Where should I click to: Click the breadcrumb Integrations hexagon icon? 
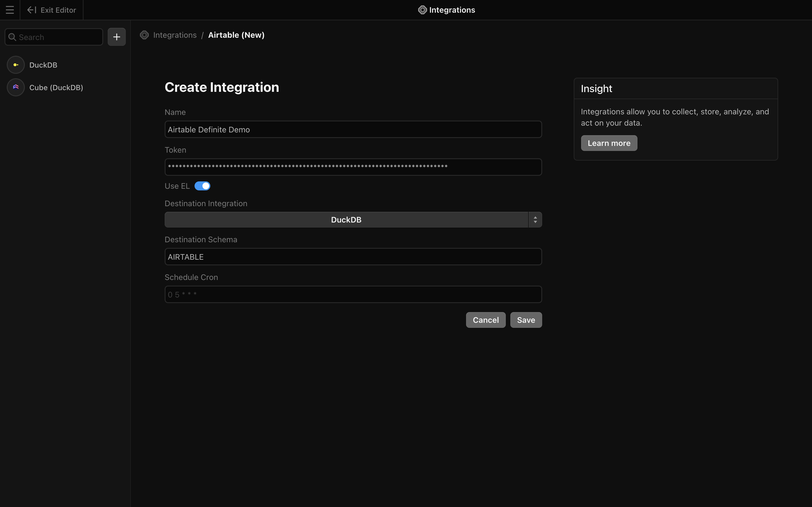tap(144, 35)
